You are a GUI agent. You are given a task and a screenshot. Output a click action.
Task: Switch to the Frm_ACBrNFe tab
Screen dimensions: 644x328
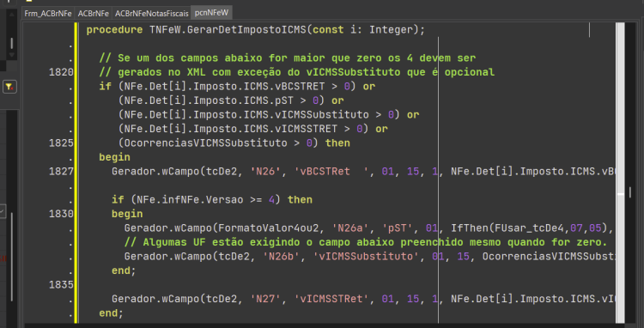(47, 13)
